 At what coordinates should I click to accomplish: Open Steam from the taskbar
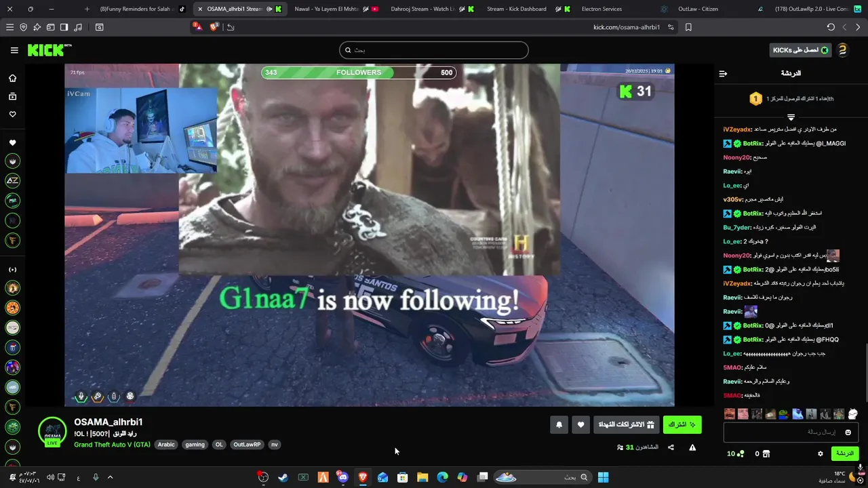pyautogui.click(x=283, y=477)
